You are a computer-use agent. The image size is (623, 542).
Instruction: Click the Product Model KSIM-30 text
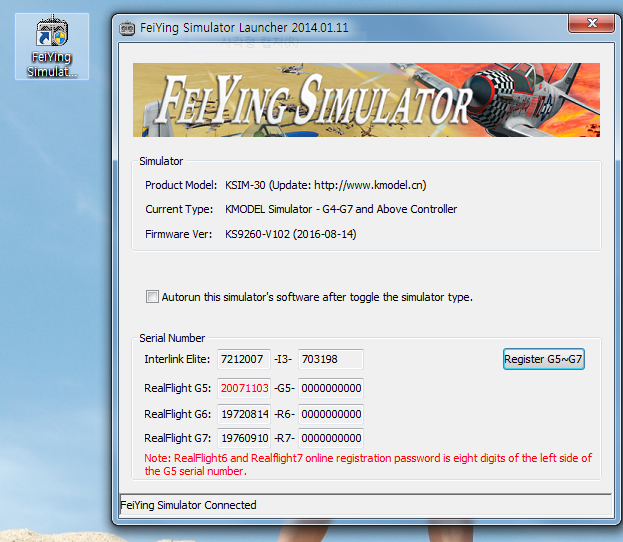point(325,185)
